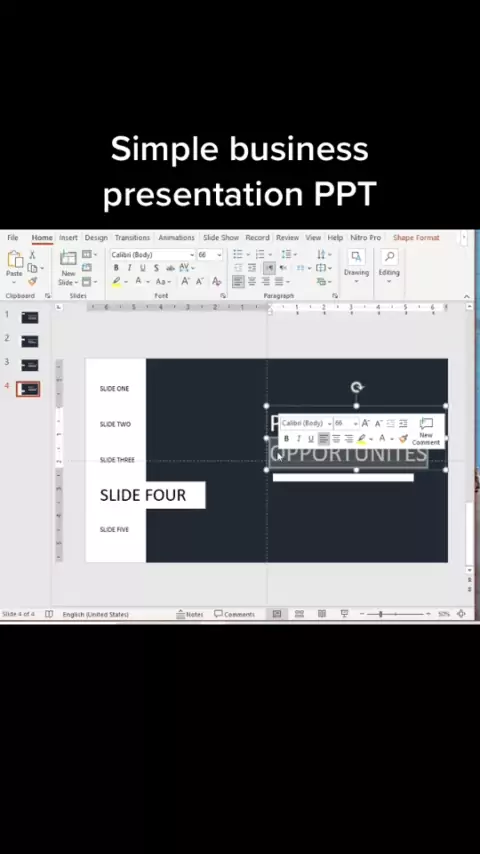This screenshot has width=480, height=854.
Task: Toggle Bold in the ribbon Font group
Action: (x=116, y=268)
